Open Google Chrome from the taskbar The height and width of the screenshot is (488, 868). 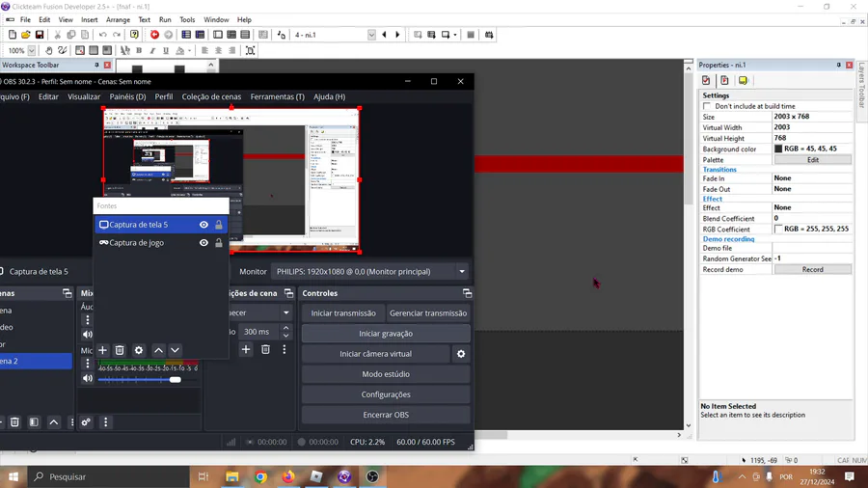click(260, 476)
